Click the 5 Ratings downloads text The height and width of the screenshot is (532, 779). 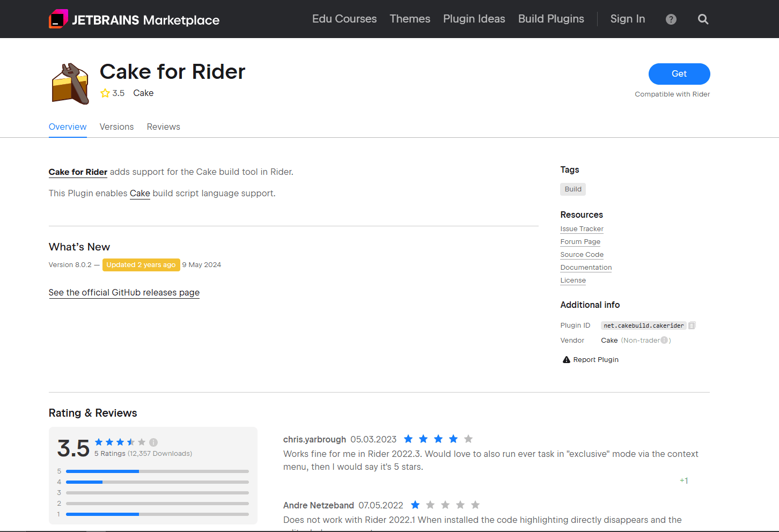pyautogui.click(x=143, y=453)
